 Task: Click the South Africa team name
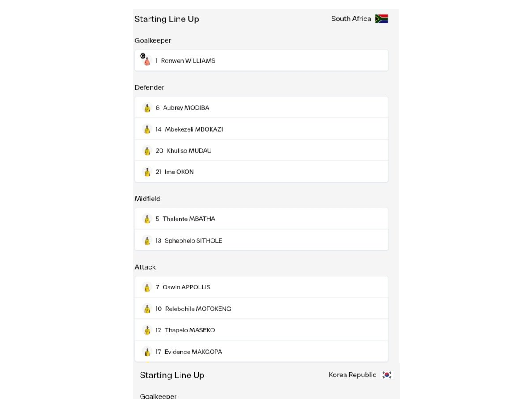pos(351,19)
